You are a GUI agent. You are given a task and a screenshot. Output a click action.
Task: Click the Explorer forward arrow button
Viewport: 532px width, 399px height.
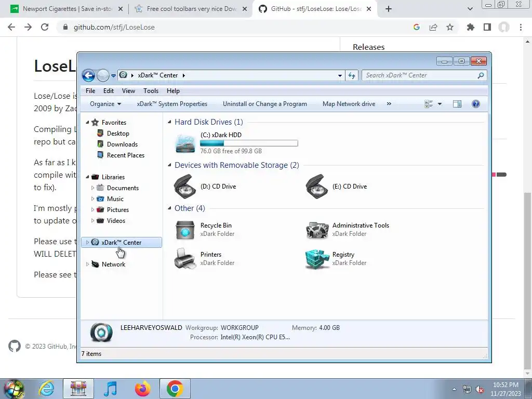103,75
